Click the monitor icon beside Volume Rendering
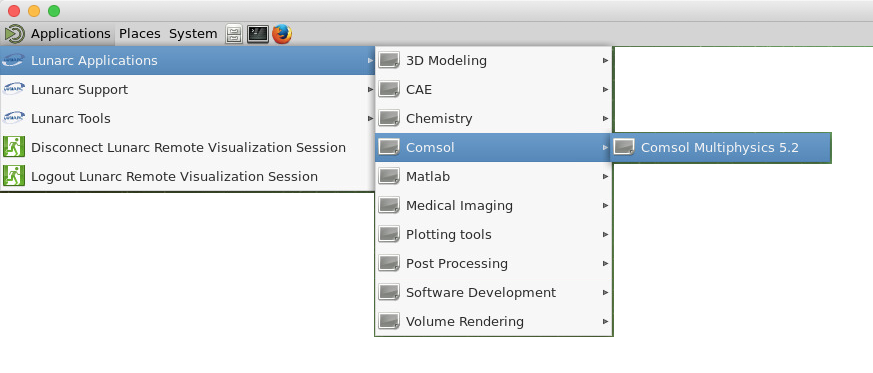 (x=389, y=321)
